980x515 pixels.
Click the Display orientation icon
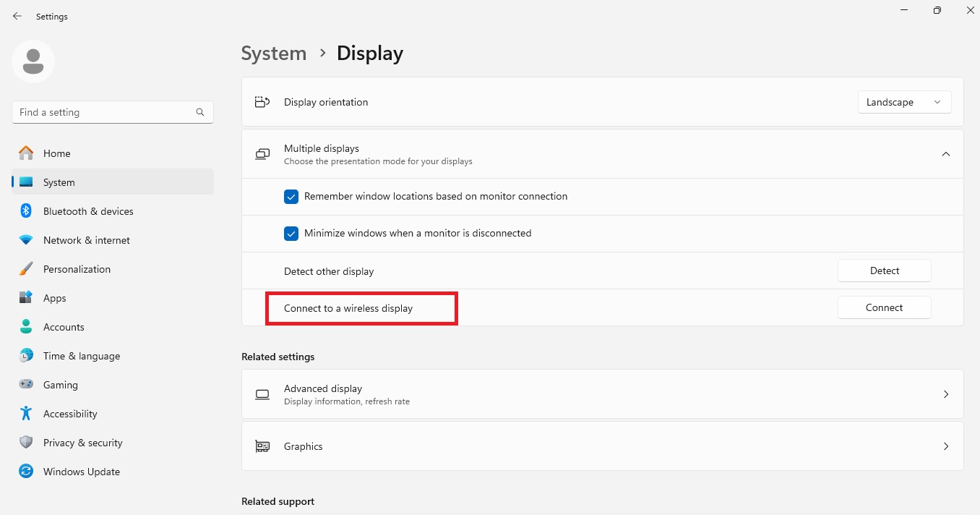coord(262,102)
